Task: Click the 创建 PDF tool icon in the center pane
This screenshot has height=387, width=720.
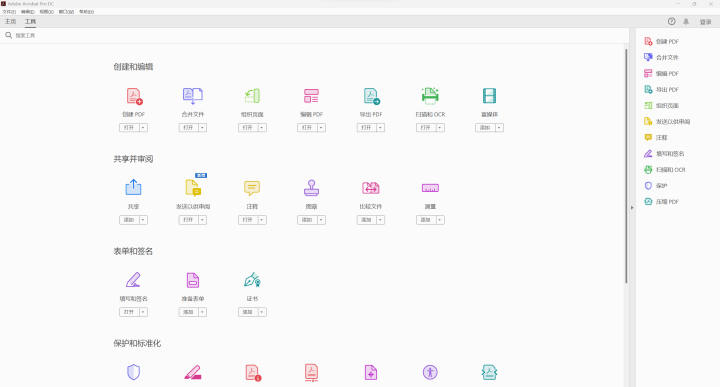Action: [x=134, y=96]
